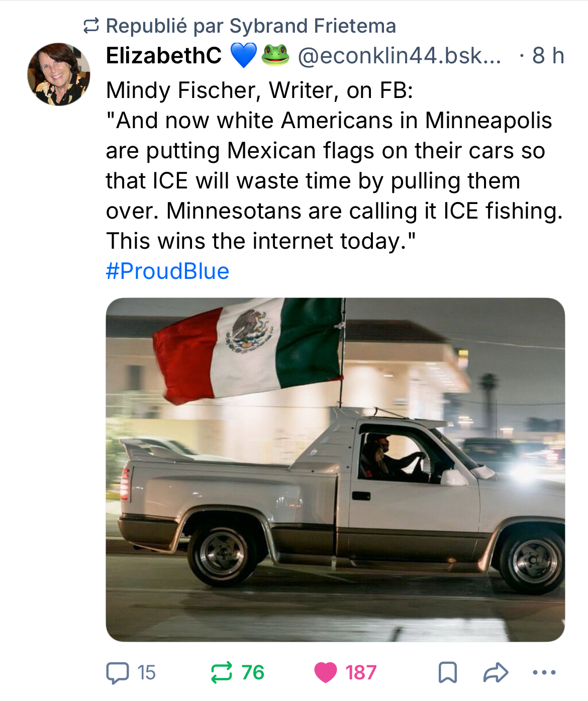The width and height of the screenshot is (588, 701).
Task: Click the repost count 76
Action: coord(253,672)
